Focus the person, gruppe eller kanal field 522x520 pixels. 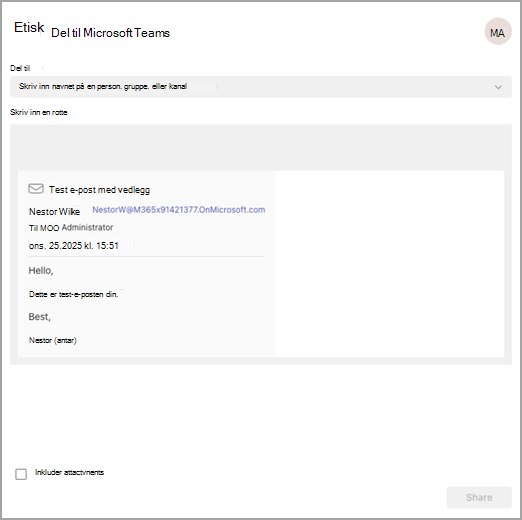click(261, 87)
